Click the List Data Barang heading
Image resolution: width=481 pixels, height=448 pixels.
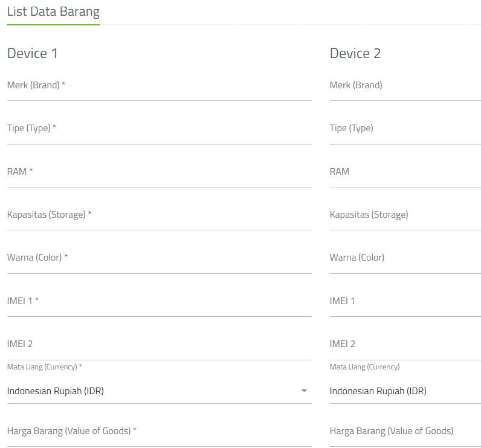point(53,11)
